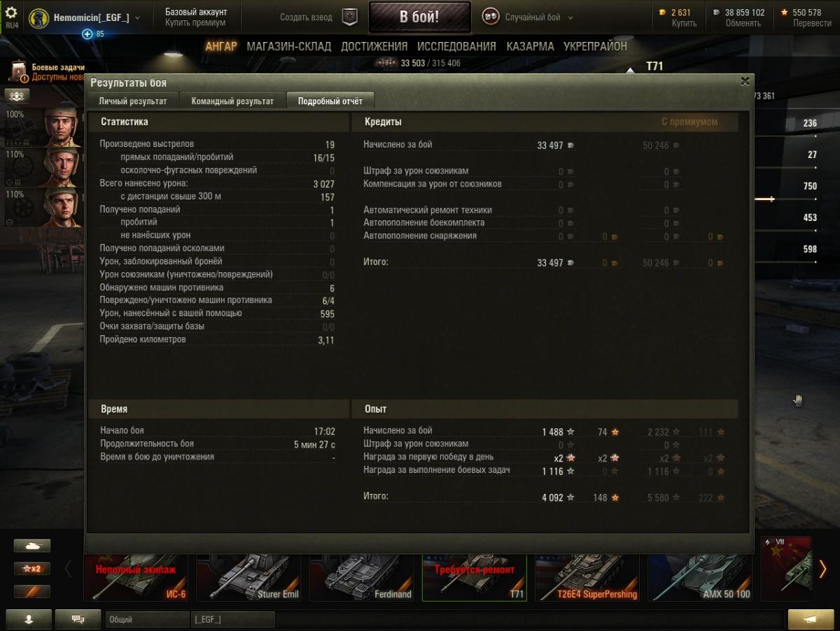Click Продолжительность боя 5 мин 27 с
840x631 pixels.
click(x=218, y=444)
